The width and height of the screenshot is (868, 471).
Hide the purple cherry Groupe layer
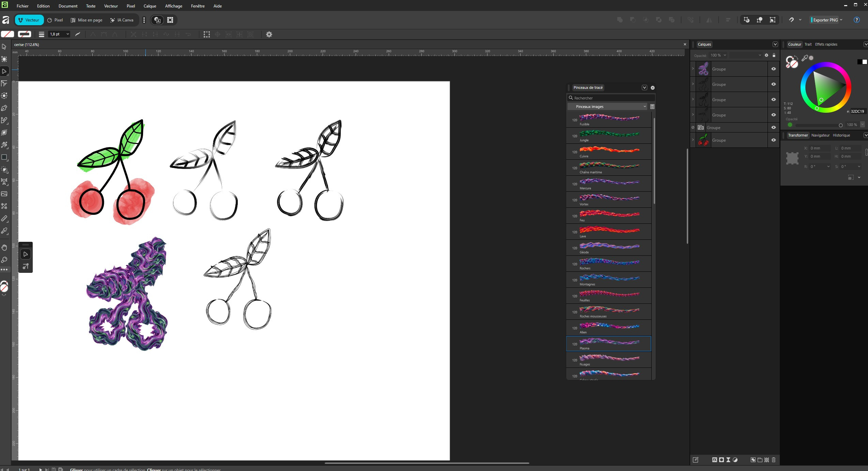(x=774, y=69)
